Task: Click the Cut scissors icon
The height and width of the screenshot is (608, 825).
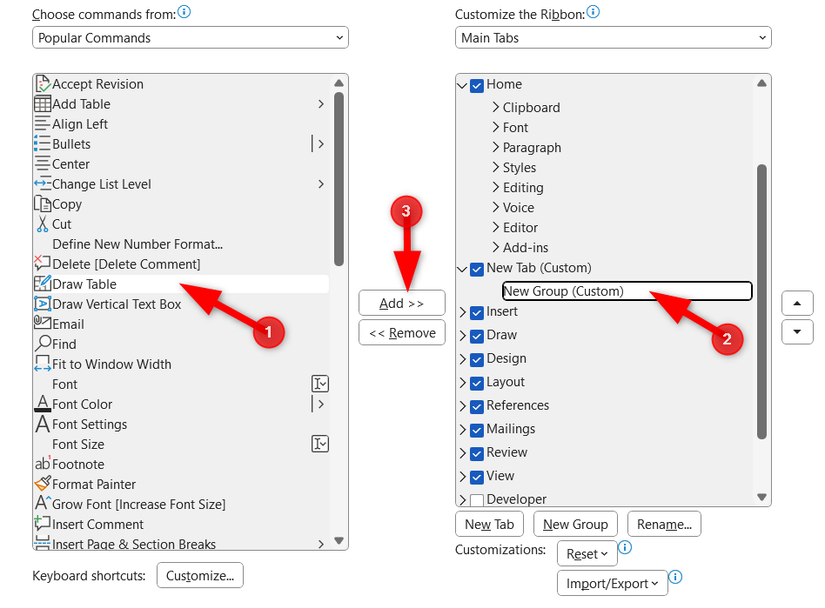Action: pos(42,224)
